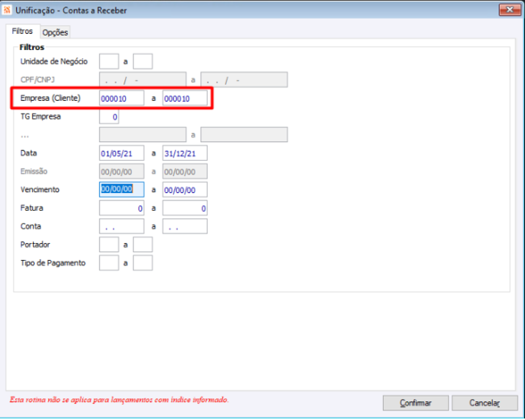Screen dimensions: 525x420
Task: Select the TG Empresa field
Action: [x=109, y=117]
